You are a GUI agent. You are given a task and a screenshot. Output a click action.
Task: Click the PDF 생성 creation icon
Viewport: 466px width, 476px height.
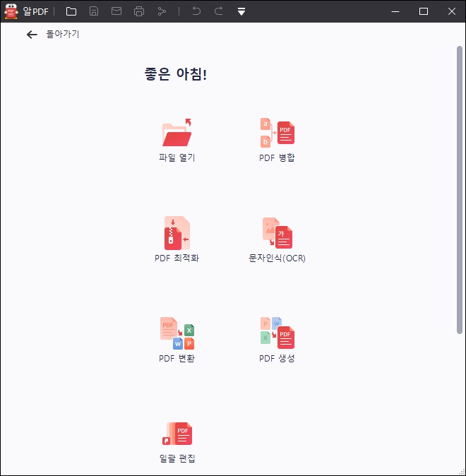point(277,333)
